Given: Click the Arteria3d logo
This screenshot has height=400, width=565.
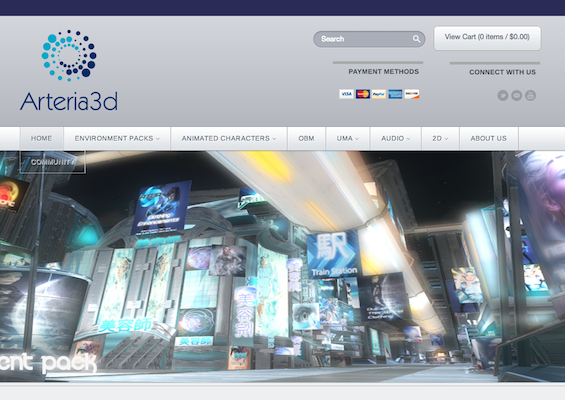Looking at the screenshot, I should 69,71.
